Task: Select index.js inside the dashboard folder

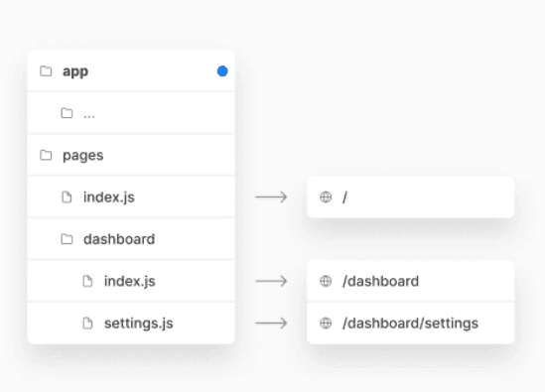Action: click(131, 281)
